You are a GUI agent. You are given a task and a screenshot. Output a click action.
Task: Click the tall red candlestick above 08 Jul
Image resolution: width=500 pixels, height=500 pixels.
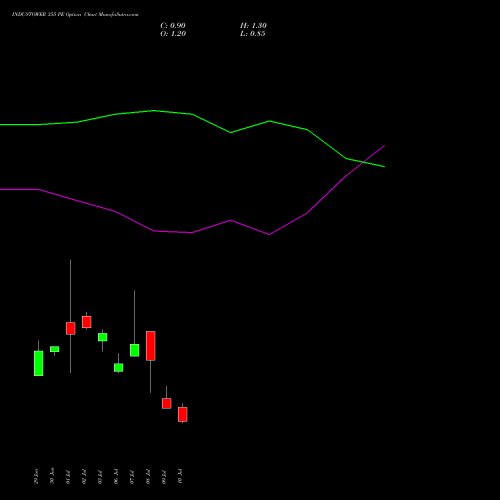151,346
